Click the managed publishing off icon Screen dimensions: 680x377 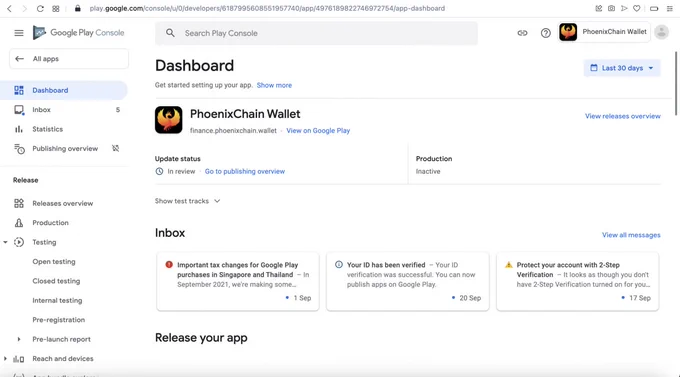pyautogui.click(x=115, y=148)
